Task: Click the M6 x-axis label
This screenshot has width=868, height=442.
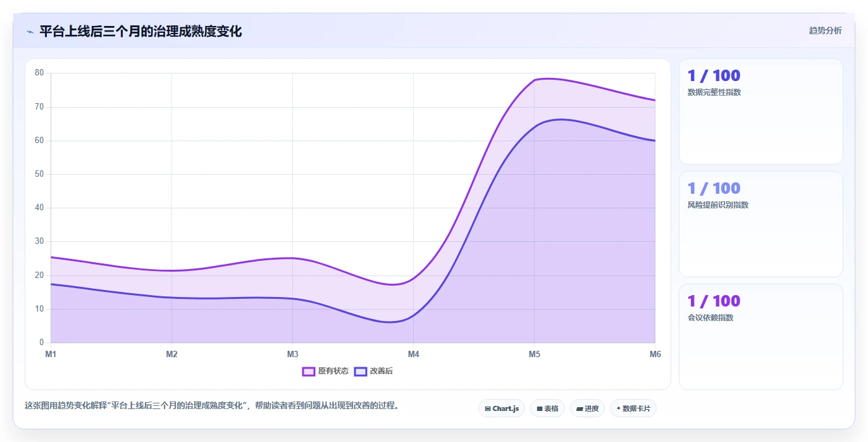Action: point(655,354)
